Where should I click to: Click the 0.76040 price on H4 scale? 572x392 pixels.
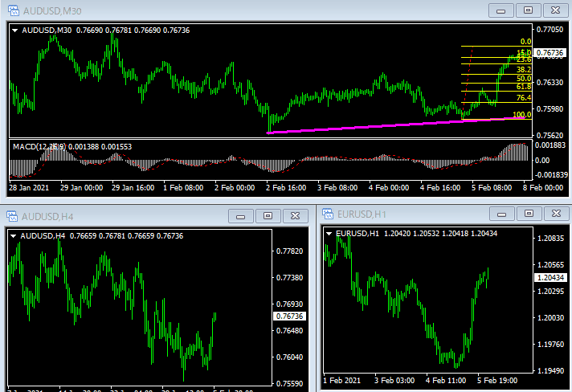290,357
